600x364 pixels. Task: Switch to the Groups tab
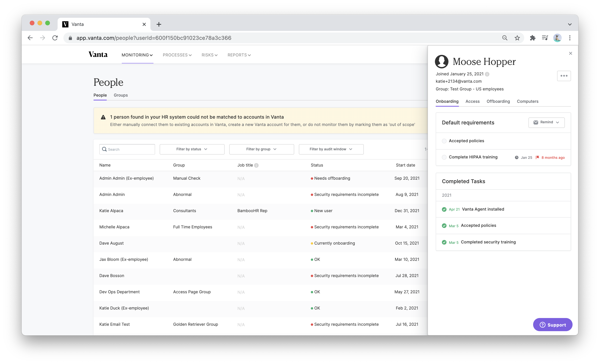point(121,95)
